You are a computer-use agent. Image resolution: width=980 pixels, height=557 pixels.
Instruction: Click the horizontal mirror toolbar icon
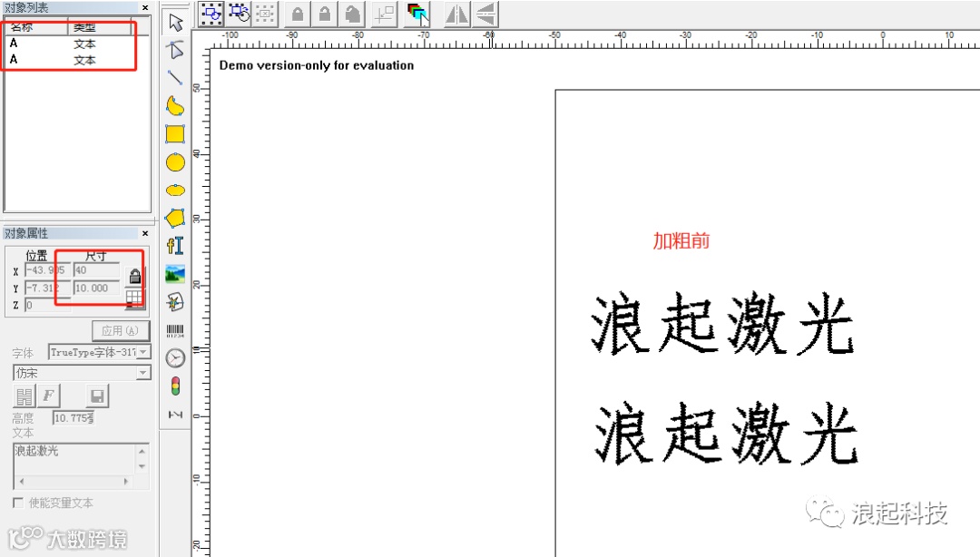tap(456, 14)
